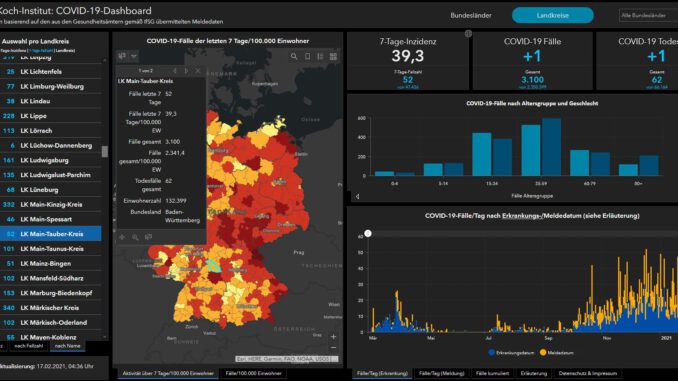
Task: Click the map selection tool icon
Action: click(122, 56)
